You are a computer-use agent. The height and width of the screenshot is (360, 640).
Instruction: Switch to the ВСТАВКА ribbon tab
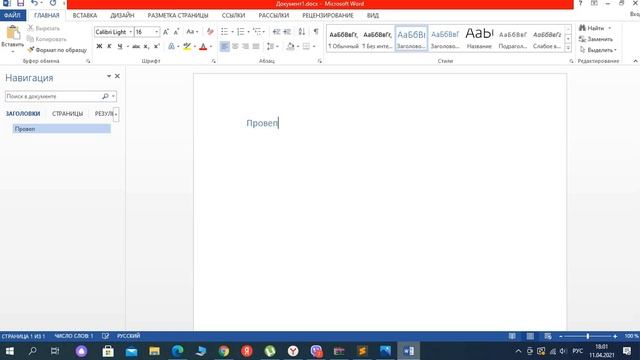coord(85,16)
